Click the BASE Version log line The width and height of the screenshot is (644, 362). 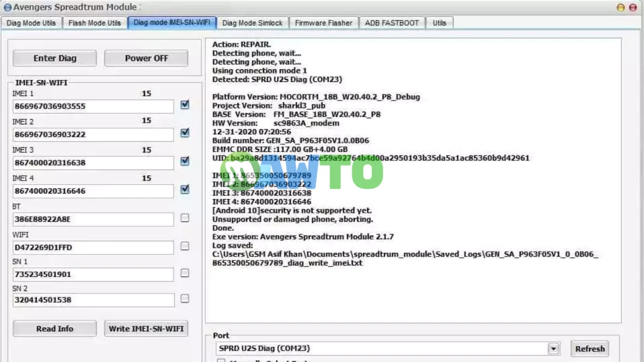click(296, 115)
